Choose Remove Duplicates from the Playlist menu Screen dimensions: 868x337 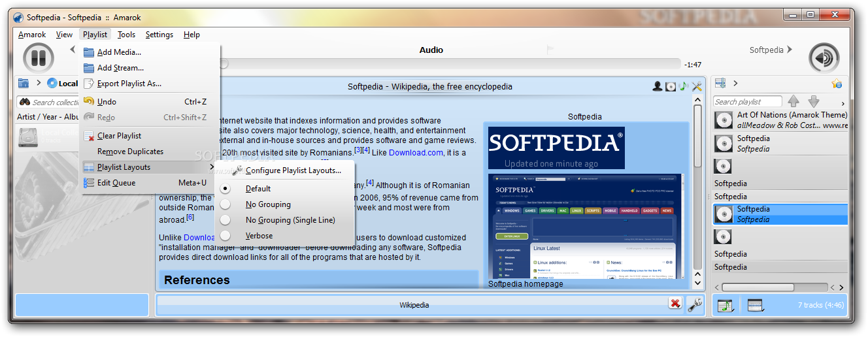point(150,152)
